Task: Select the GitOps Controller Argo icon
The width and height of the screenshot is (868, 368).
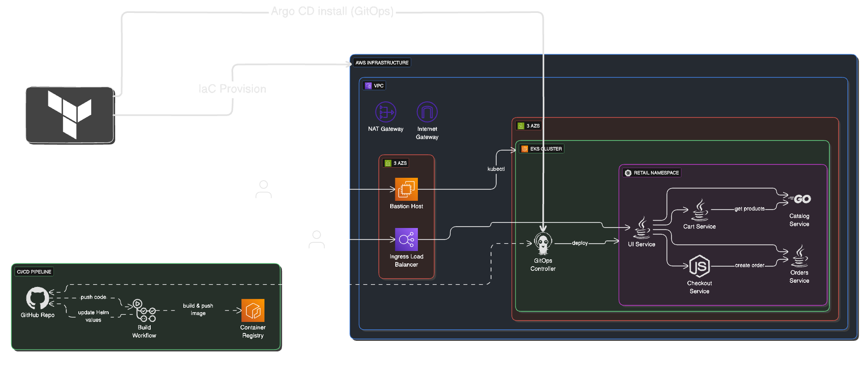Action: pos(543,244)
